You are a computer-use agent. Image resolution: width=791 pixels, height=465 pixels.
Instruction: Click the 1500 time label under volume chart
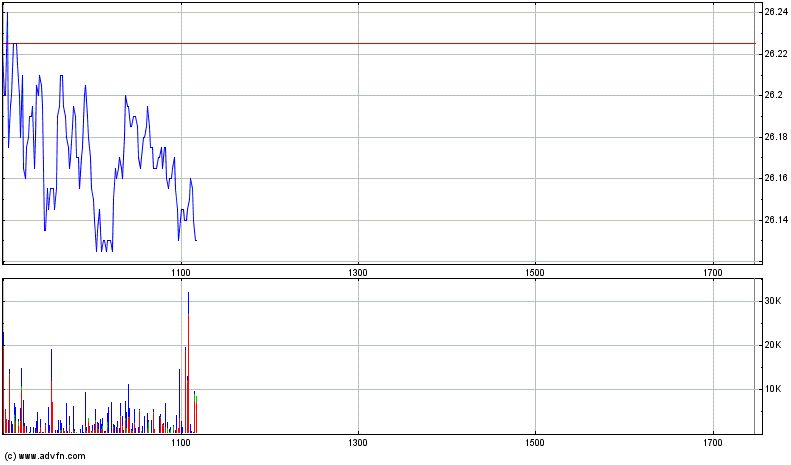click(535, 443)
